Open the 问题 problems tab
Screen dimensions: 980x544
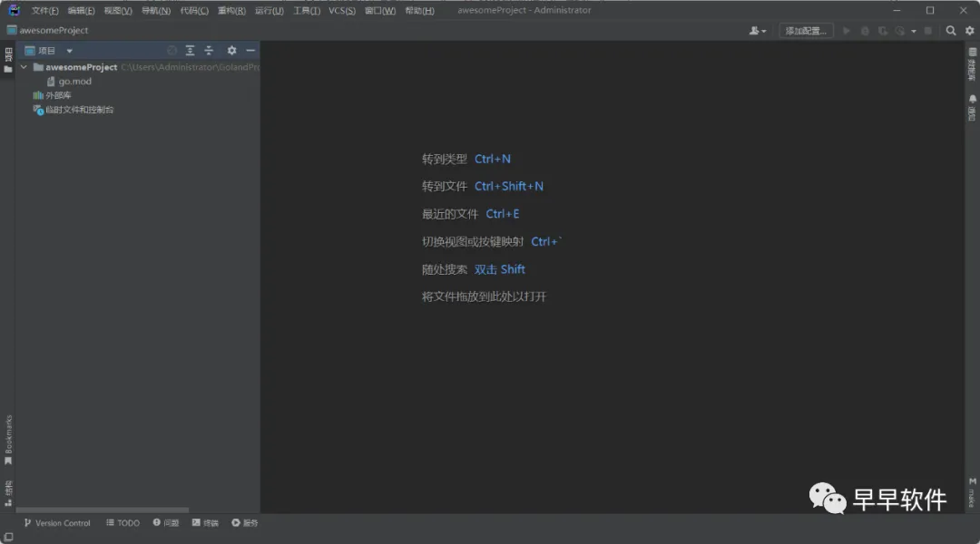[166, 523]
